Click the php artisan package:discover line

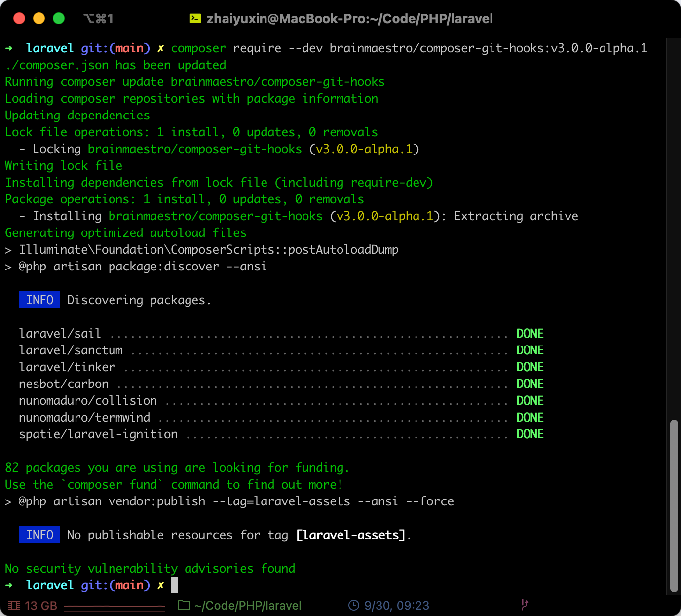[136, 267]
